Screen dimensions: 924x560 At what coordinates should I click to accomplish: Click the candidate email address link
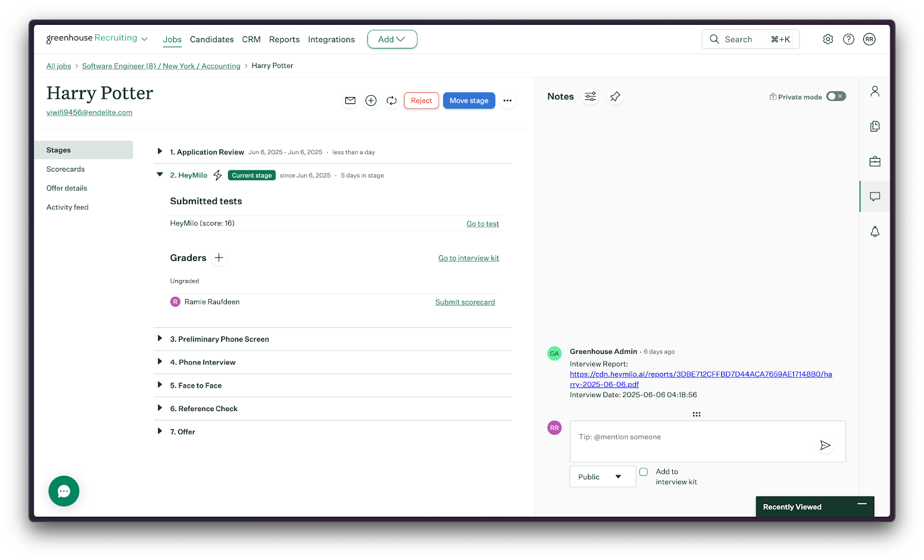click(x=90, y=113)
